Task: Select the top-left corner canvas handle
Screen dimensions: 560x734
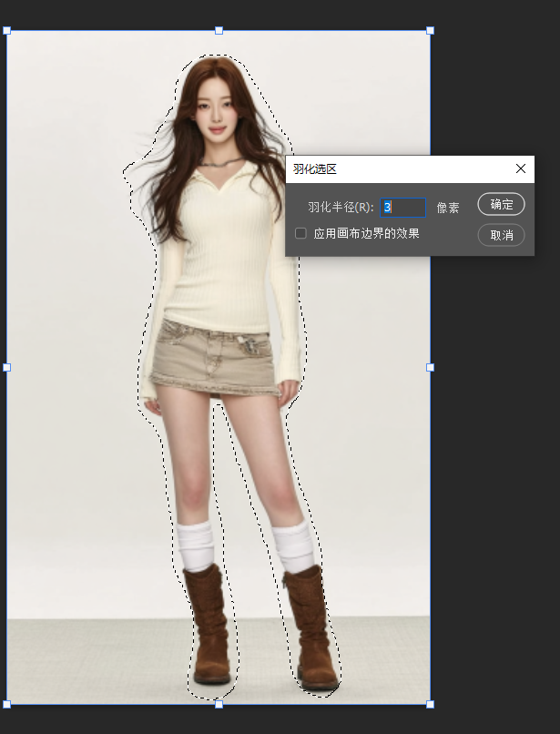Action: coord(7,31)
